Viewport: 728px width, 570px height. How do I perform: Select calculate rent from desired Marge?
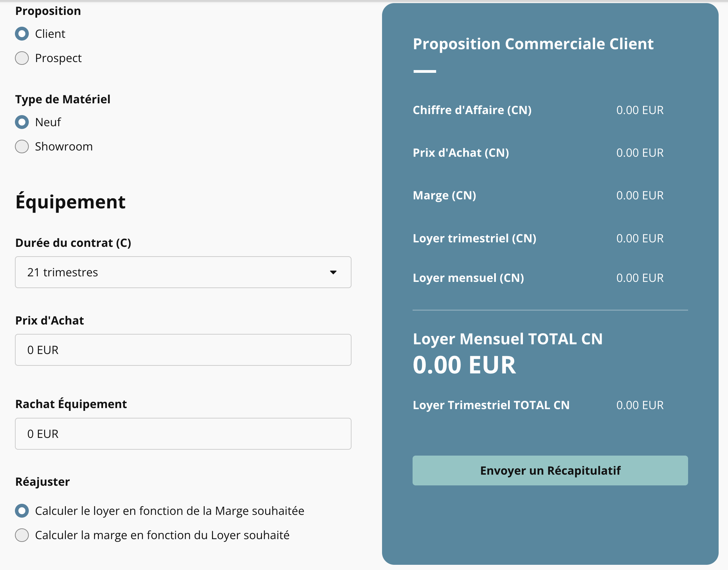(22, 511)
